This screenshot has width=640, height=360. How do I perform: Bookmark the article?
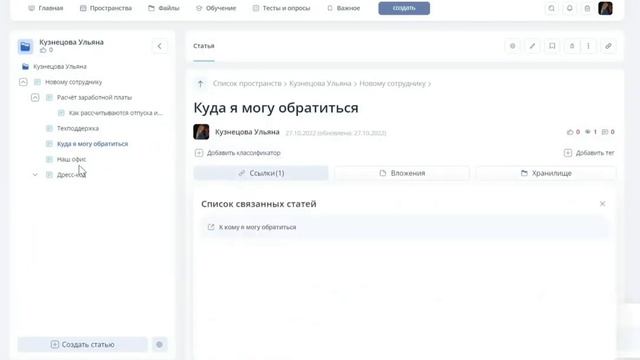(x=552, y=46)
